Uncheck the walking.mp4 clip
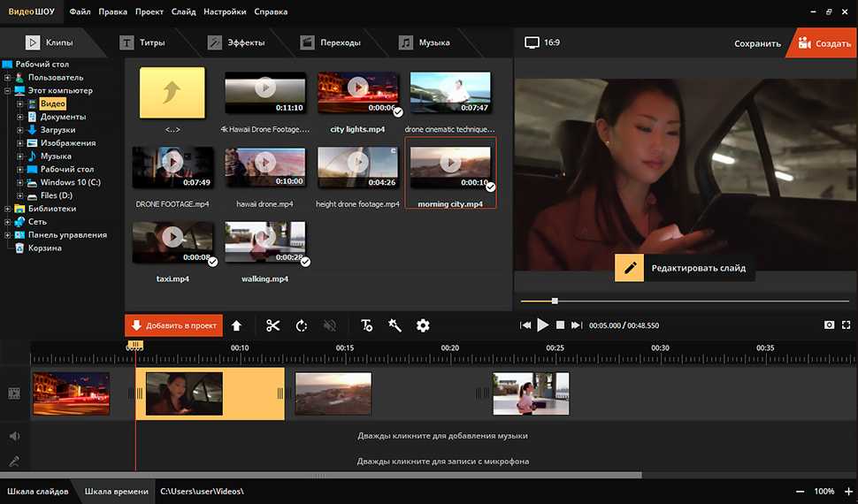858x504 pixels. coord(305,262)
